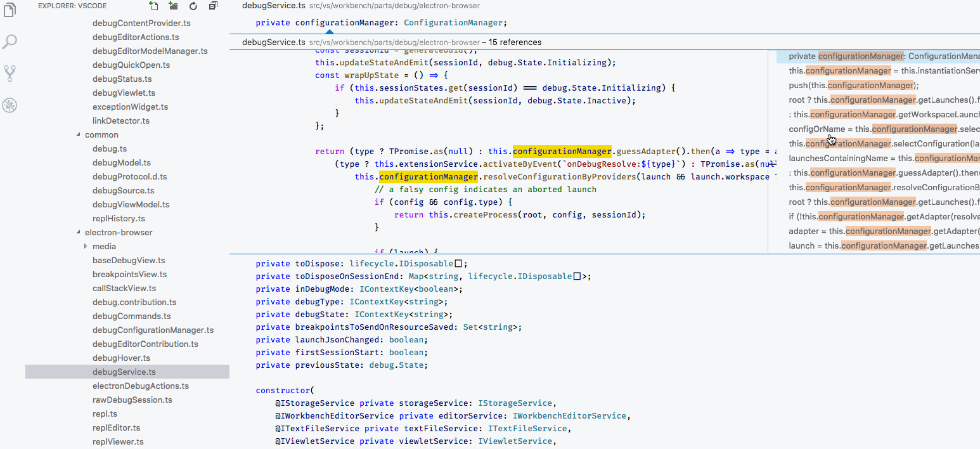Image resolution: width=980 pixels, height=449 pixels.
Task: Click the highlighted configurationManager token in code
Action: [x=562, y=151]
